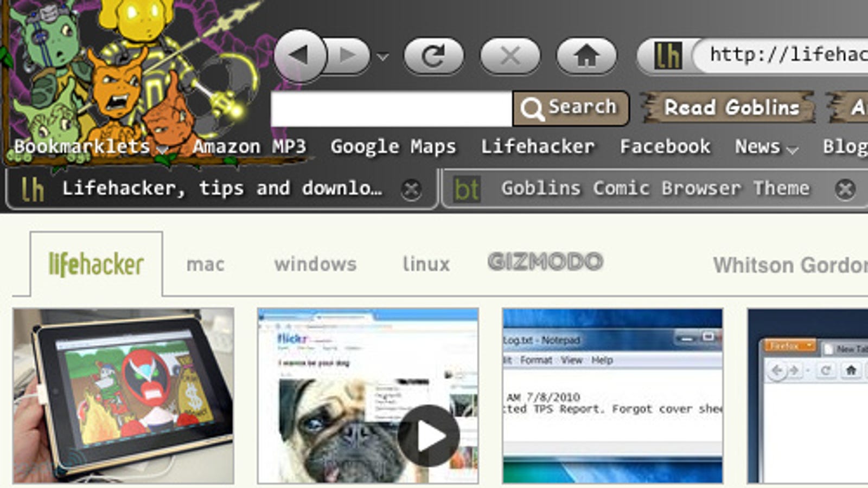Open the Amazon MP3 bookmark

coord(249,147)
